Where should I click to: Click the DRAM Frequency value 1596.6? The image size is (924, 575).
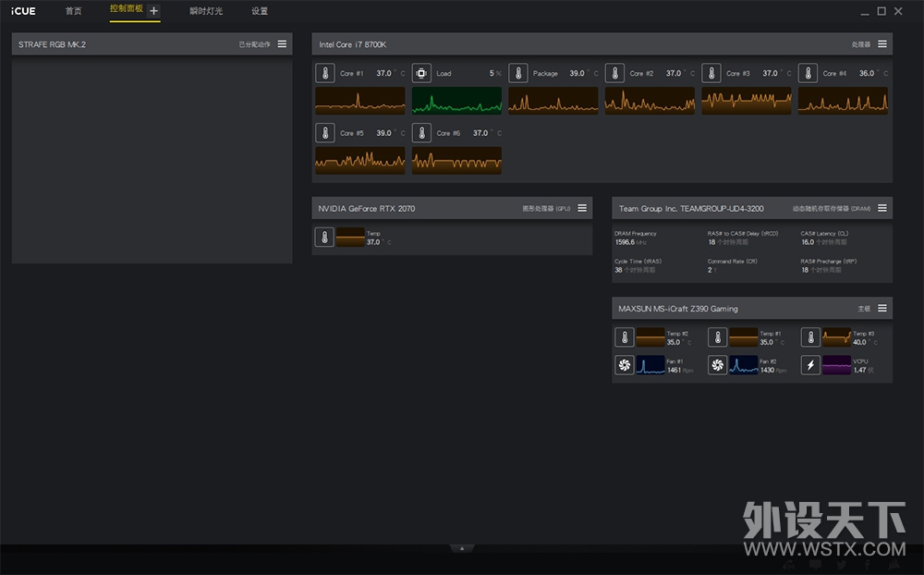click(x=625, y=242)
